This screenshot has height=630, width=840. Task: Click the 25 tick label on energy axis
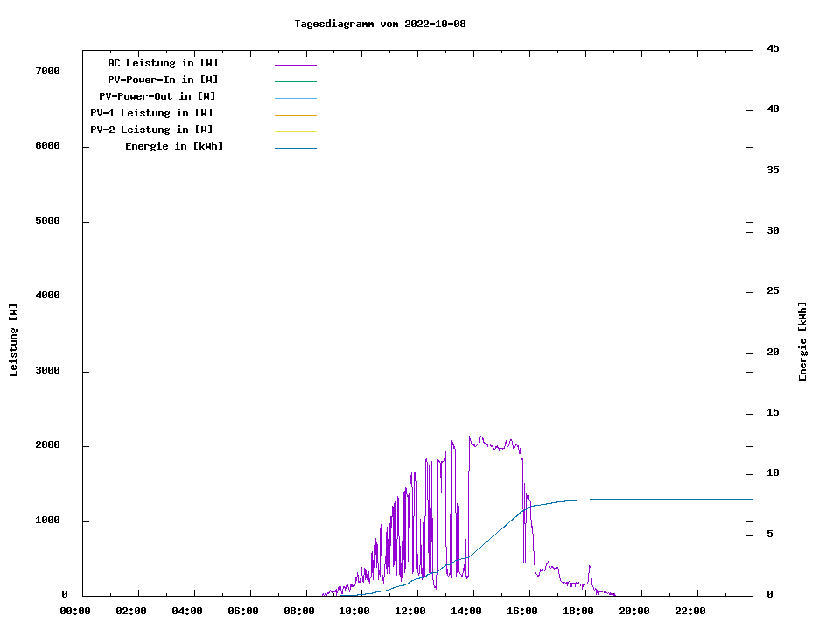(773, 291)
